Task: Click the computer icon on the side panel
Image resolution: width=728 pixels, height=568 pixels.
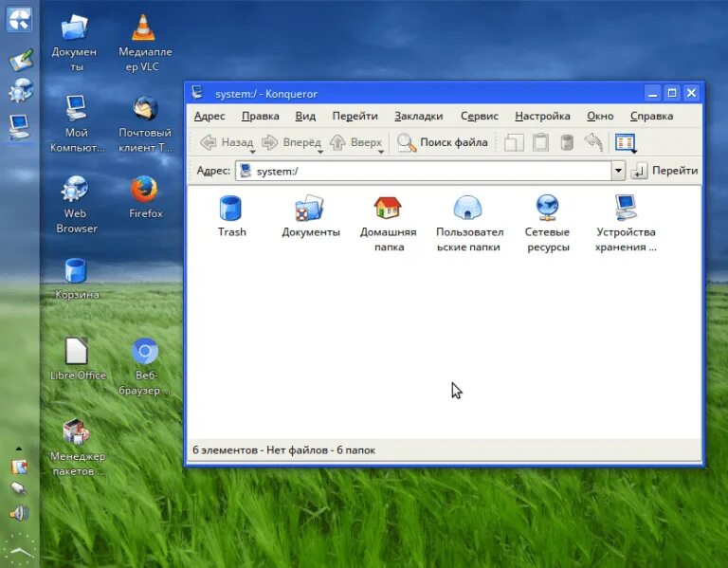Action: click(20, 126)
